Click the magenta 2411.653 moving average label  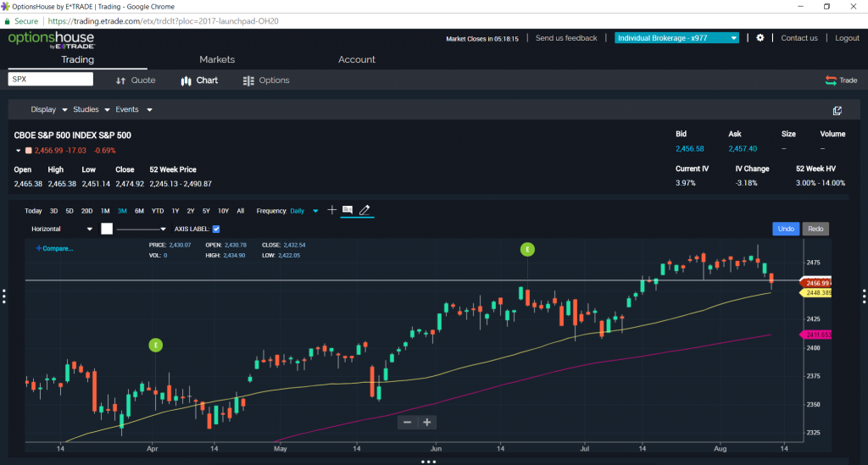816,335
